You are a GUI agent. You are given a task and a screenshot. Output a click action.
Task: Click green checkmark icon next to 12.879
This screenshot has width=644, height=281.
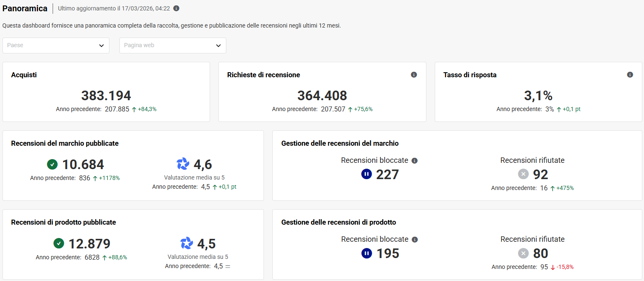pos(58,243)
